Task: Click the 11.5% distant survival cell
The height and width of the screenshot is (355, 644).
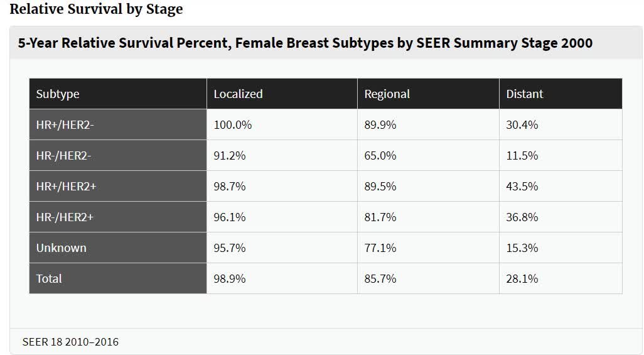Action: click(522, 156)
